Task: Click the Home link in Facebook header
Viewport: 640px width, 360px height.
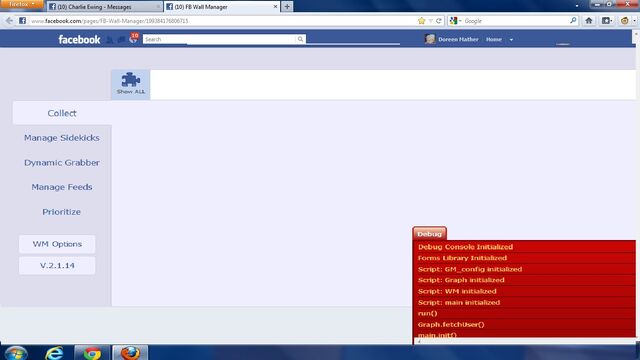Action: tap(493, 40)
